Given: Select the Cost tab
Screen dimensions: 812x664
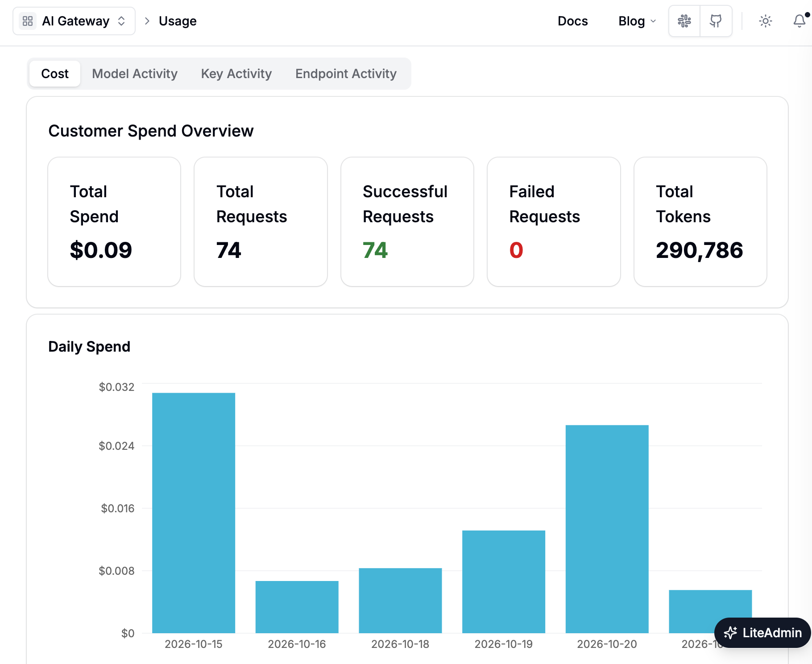Looking at the screenshot, I should click(x=55, y=74).
